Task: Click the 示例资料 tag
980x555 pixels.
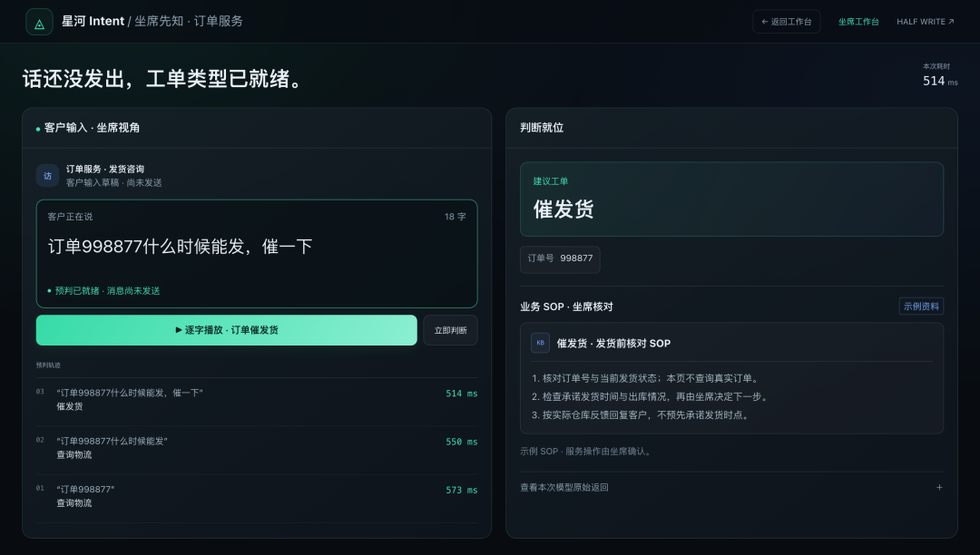Action: pyautogui.click(x=921, y=307)
